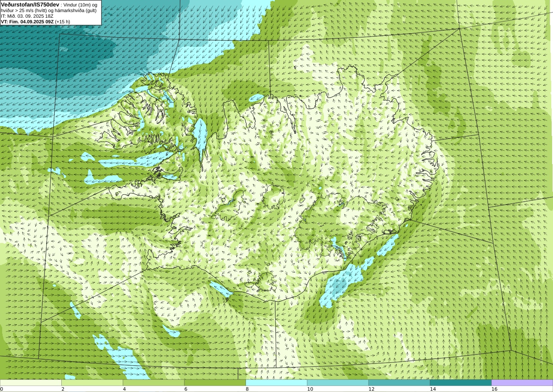553x392 pixels.
Task: Click the 8–10 m/s light cyan legend swatch
Action: click(x=276, y=383)
